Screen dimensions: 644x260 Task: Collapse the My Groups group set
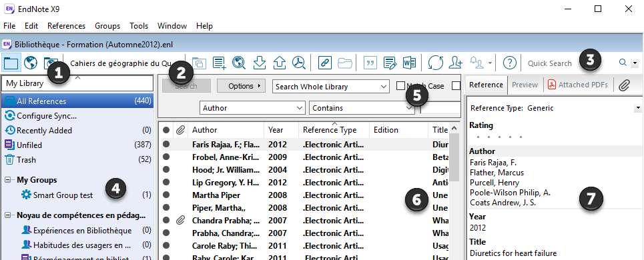(x=8, y=179)
